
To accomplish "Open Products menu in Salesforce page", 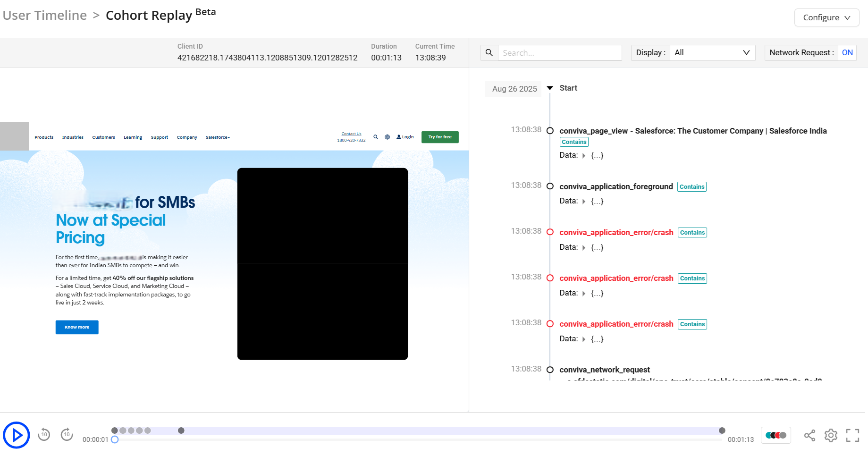I will coord(44,137).
